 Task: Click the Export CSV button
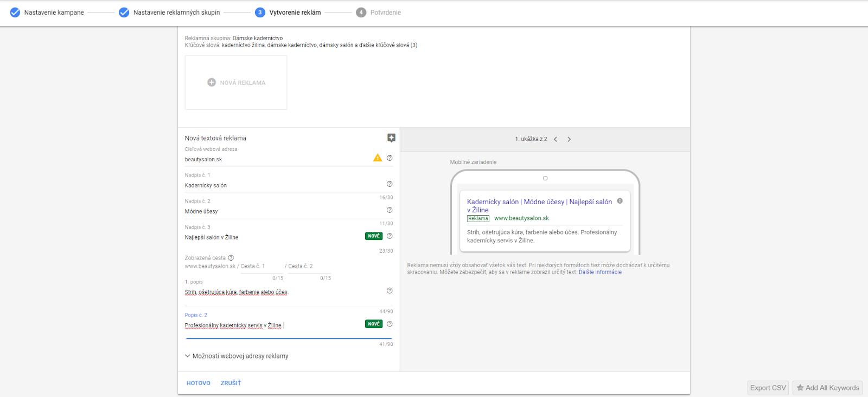tap(768, 388)
